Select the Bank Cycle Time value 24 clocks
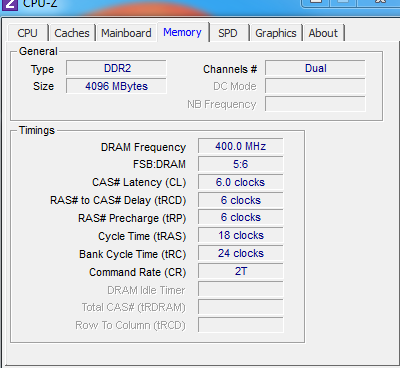Image resolution: width=400 pixels, height=368 pixels. click(241, 254)
